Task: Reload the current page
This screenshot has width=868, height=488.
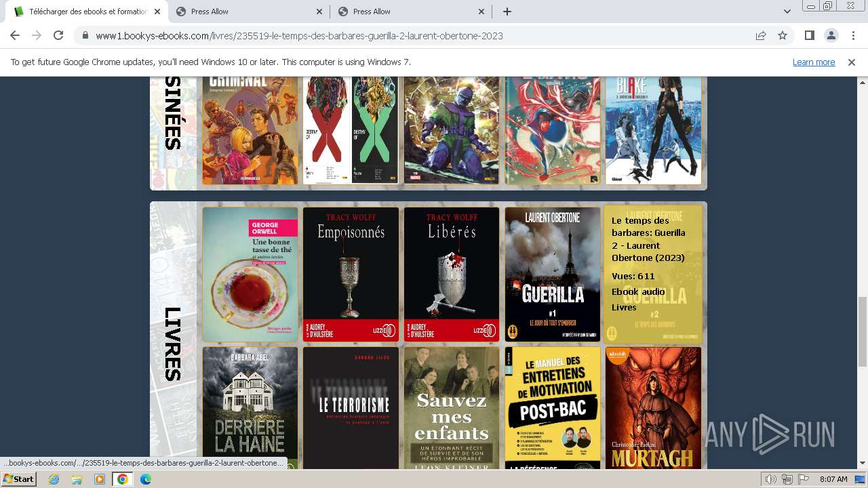Action: click(58, 36)
